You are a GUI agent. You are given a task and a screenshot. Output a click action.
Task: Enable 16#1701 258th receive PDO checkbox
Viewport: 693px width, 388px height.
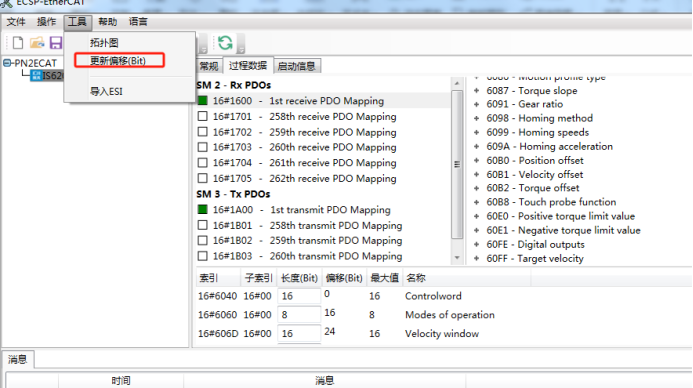[202, 116]
